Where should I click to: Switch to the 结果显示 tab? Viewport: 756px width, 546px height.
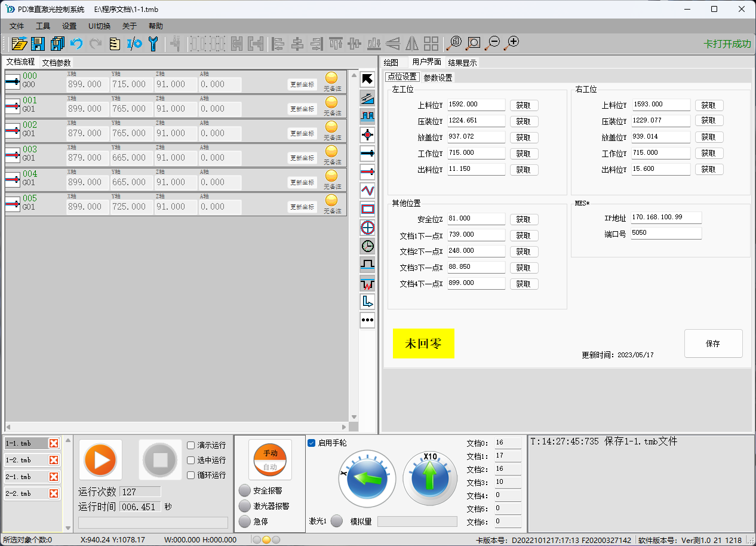click(x=462, y=63)
